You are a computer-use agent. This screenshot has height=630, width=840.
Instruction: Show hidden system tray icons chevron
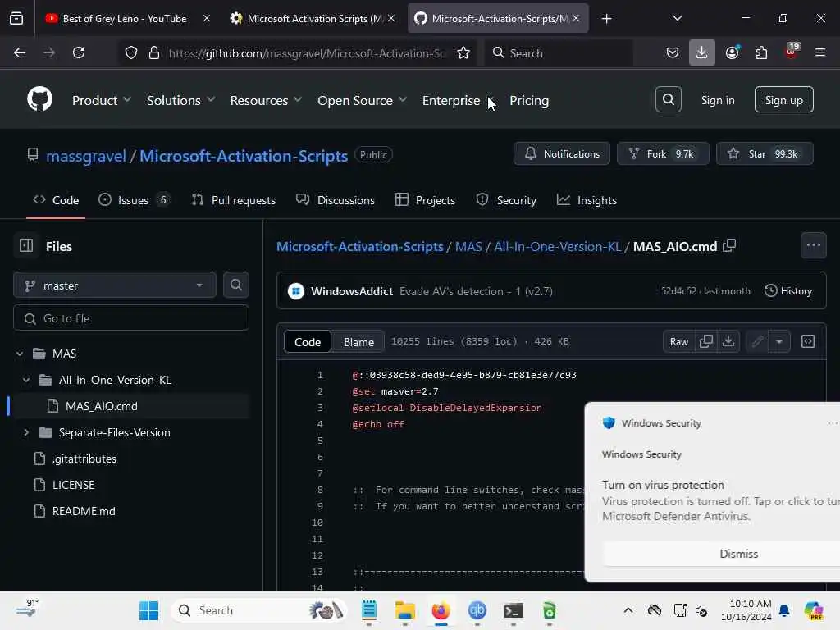[628, 610]
